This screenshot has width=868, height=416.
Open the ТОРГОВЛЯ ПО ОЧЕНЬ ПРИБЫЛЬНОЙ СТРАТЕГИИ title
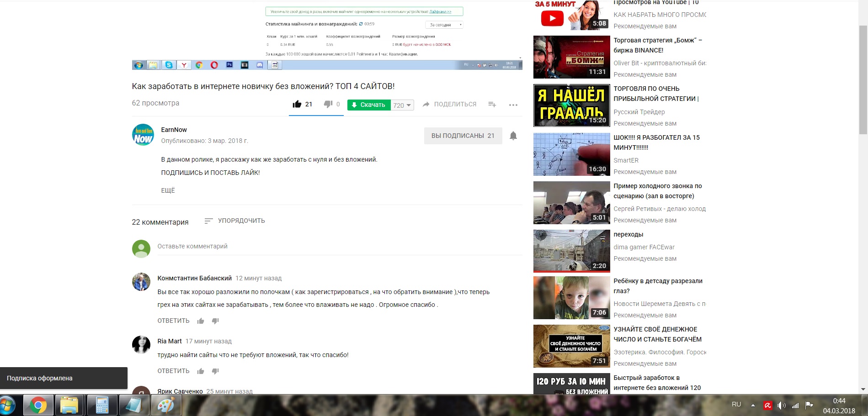(x=656, y=94)
